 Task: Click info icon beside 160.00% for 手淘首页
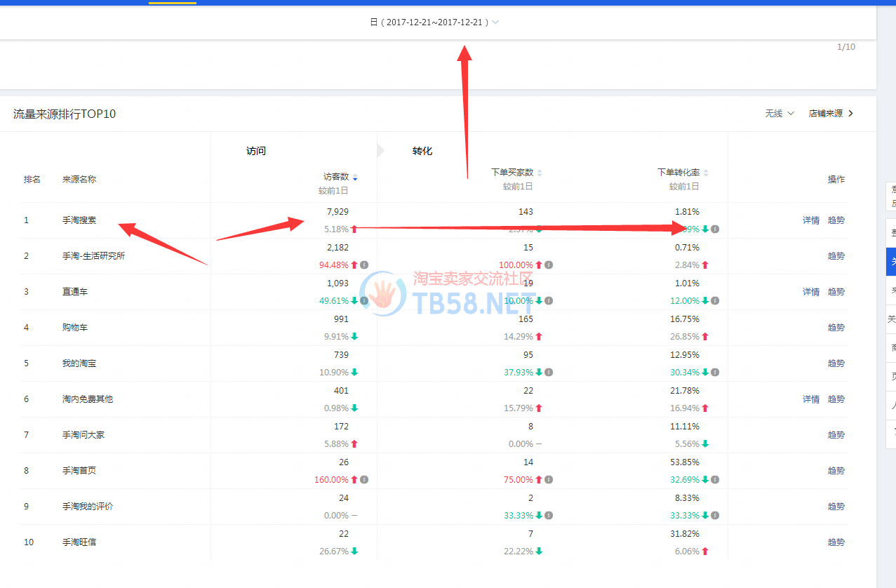tap(364, 479)
